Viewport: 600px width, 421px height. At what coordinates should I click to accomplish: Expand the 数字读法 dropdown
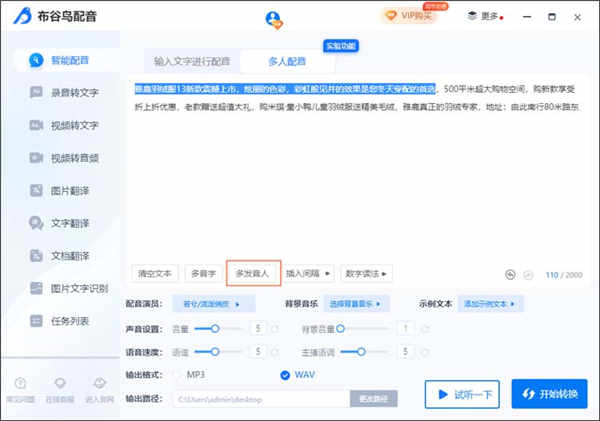pos(366,274)
